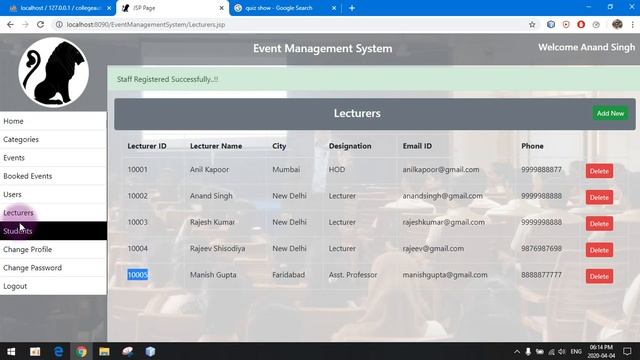
Task: Close the localhost phpMyAdmin tab
Action: [109, 8]
